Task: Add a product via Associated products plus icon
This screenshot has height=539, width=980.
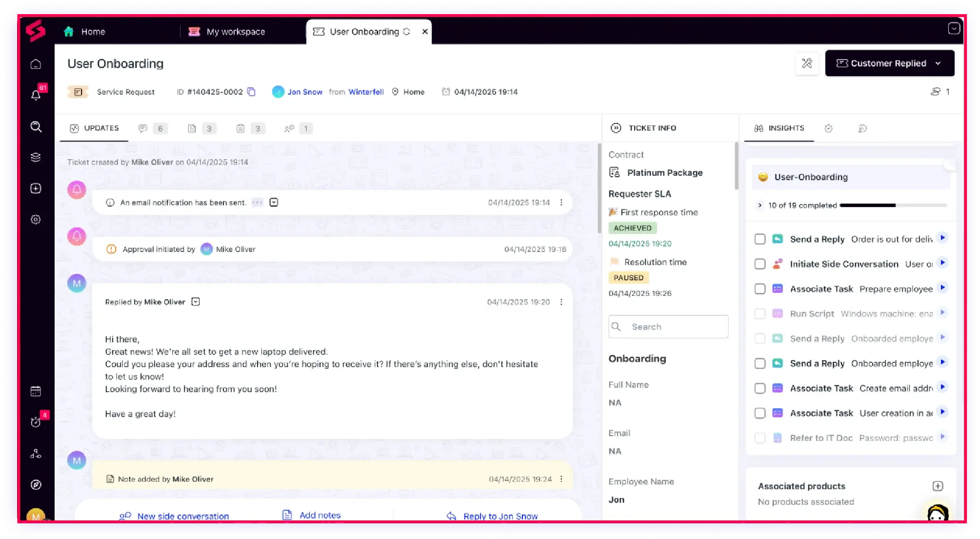Action: (938, 486)
